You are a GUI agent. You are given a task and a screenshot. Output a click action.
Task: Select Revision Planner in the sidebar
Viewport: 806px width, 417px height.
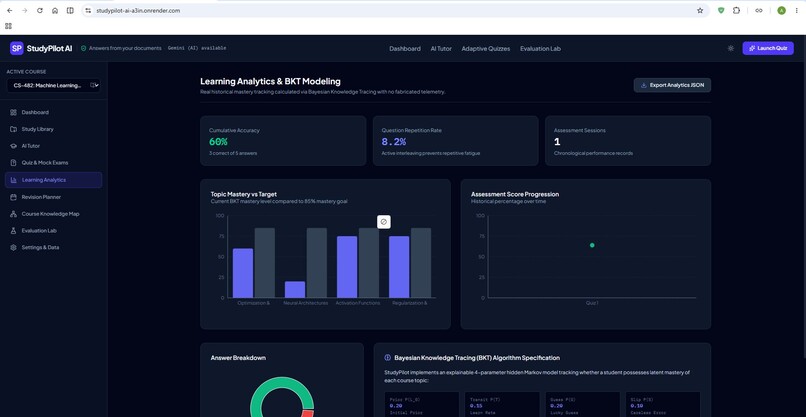(x=53, y=197)
